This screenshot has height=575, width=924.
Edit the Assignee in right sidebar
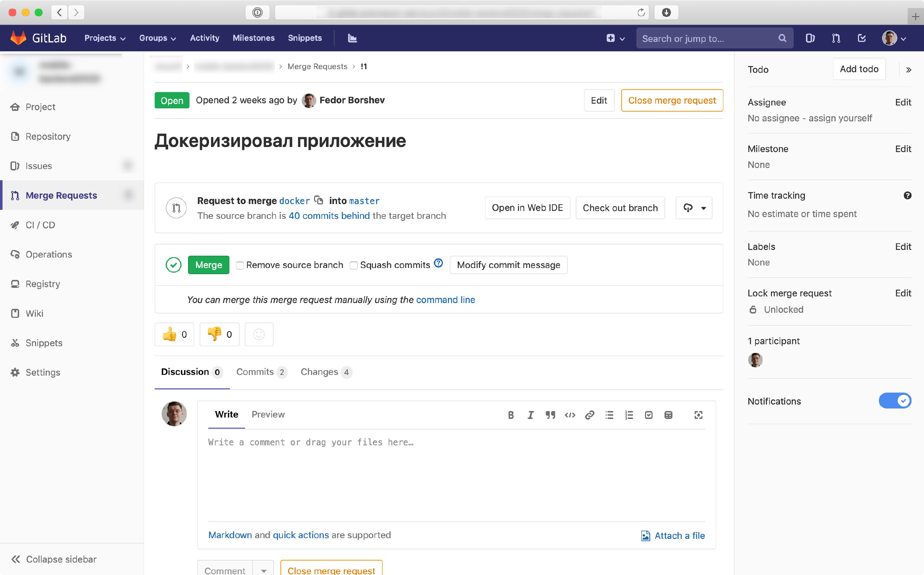point(903,102)
